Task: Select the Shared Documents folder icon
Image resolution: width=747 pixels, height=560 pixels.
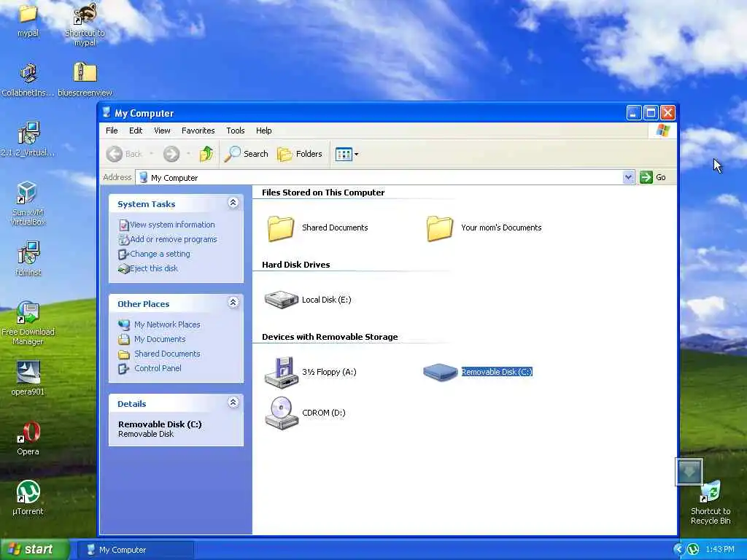Action: [281, 227]
